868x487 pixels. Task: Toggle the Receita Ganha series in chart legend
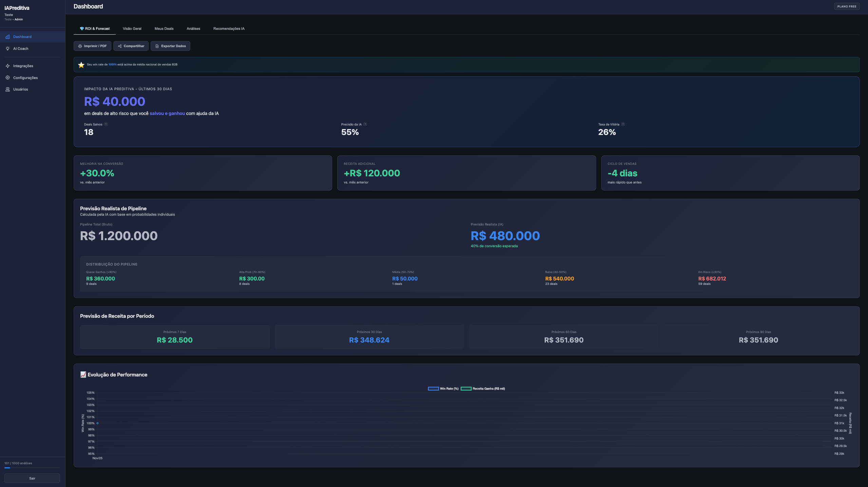[x=483, y=388]
